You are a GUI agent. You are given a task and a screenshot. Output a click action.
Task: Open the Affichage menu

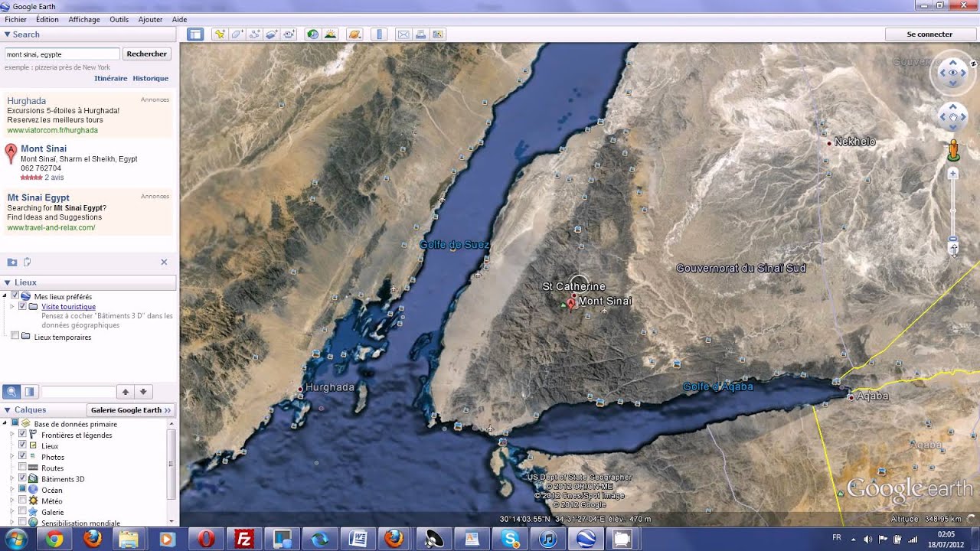pyautogui.click(x=83, y=19)
